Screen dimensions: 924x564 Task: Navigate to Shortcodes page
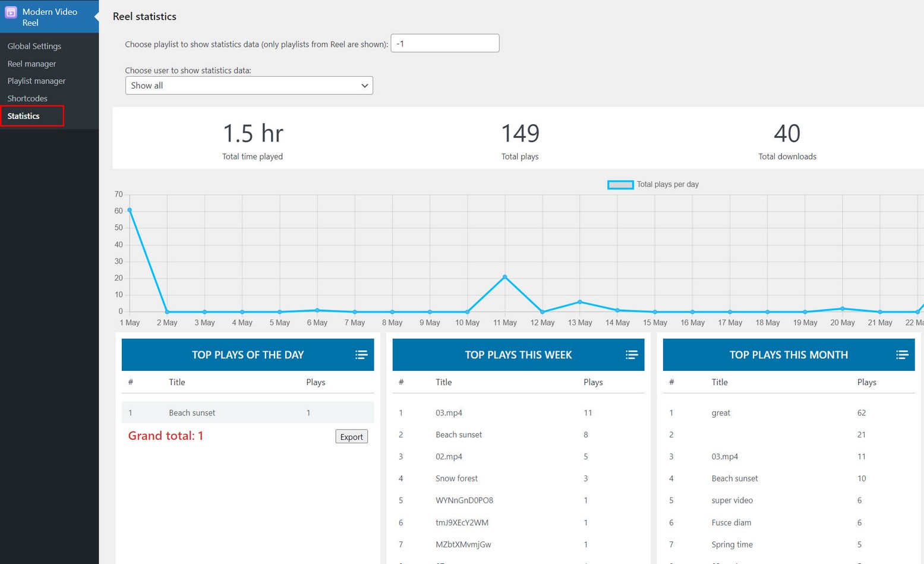(x=27, y=99)
